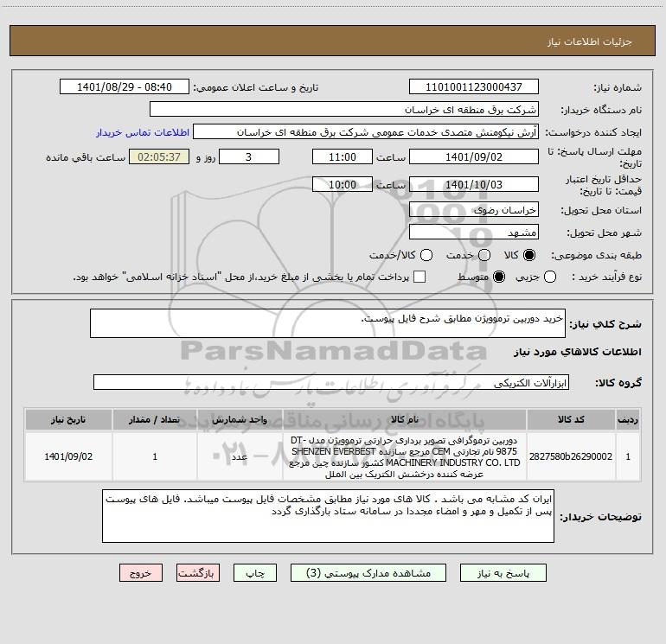666x644 pixels.
Task: Click the province field خراسان رضوی
Action: [474, 209]
